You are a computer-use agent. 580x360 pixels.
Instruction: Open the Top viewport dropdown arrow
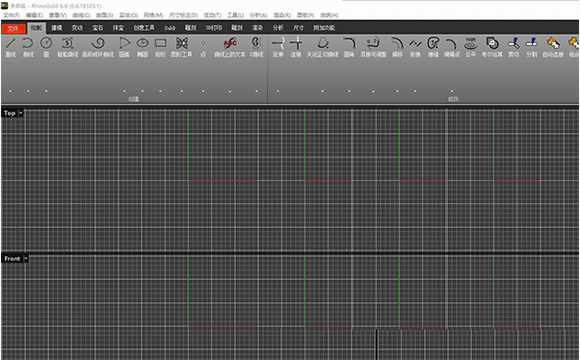(x=21, y=113)
